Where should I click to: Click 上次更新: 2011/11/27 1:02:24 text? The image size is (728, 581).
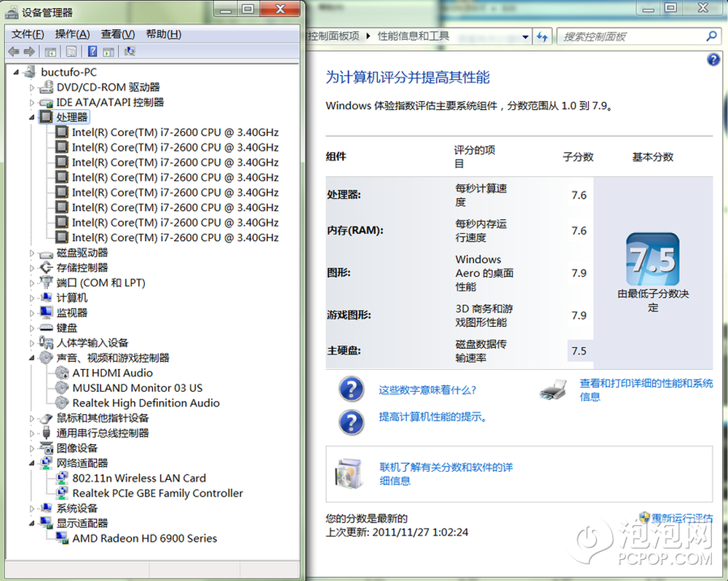click(397, 532)
